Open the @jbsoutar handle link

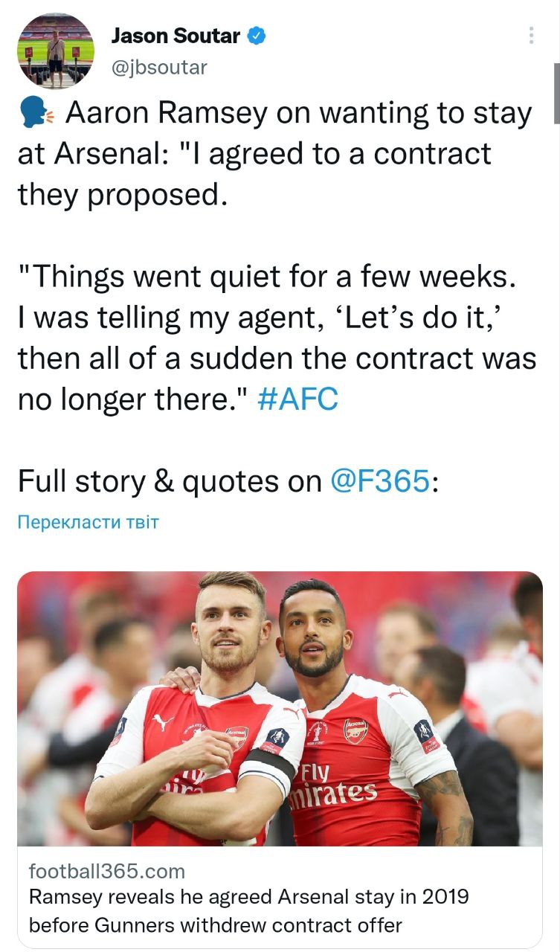pyautogui.click(x=159, y=68)
